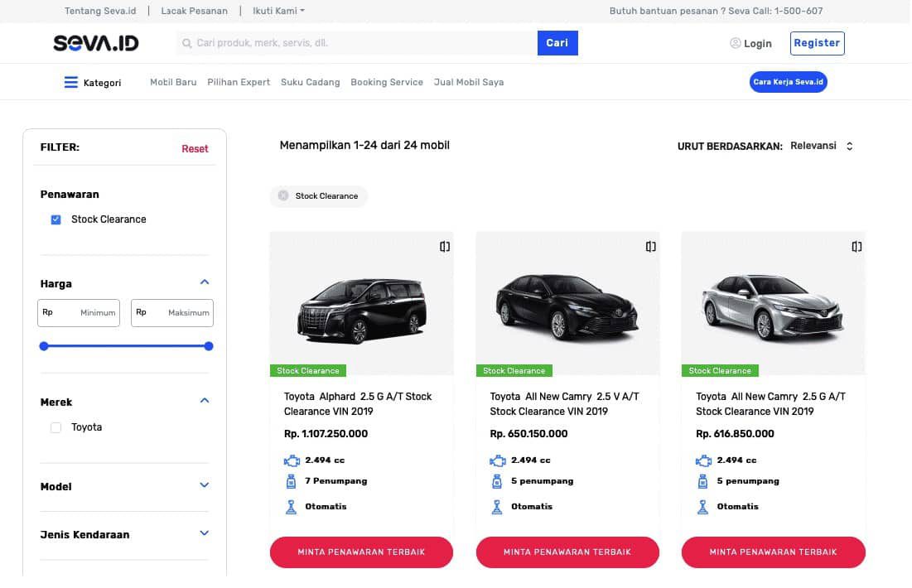Click engine icon on Camry 2.5 G card
The width and height of the screenshot is (912, 588).
click(x=703, y=460)
